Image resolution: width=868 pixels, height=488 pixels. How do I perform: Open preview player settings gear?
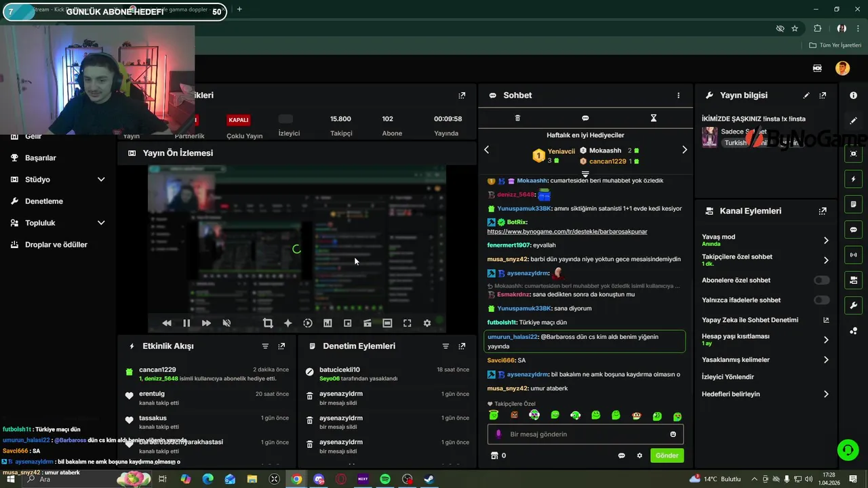click(427, 323)
